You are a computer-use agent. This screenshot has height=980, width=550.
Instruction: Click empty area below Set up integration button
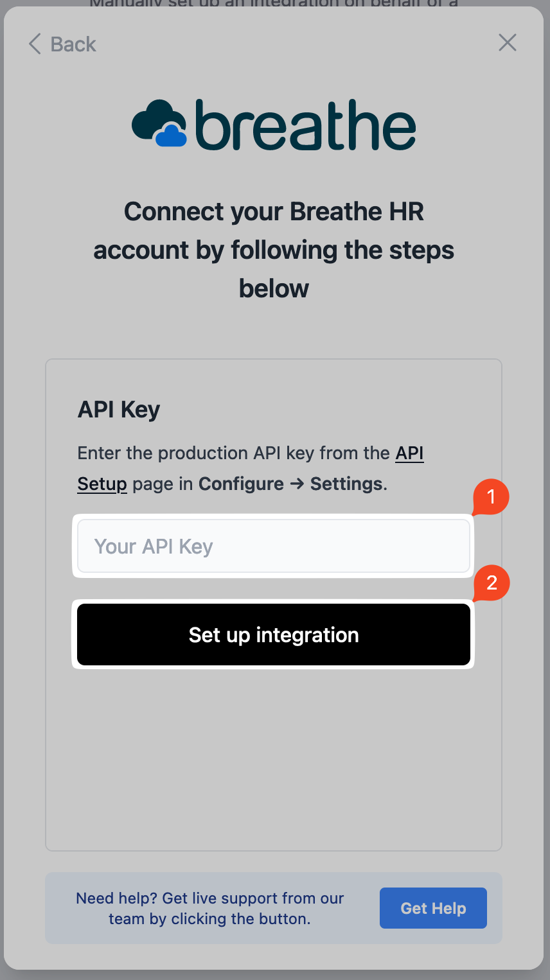click(274, 758)
